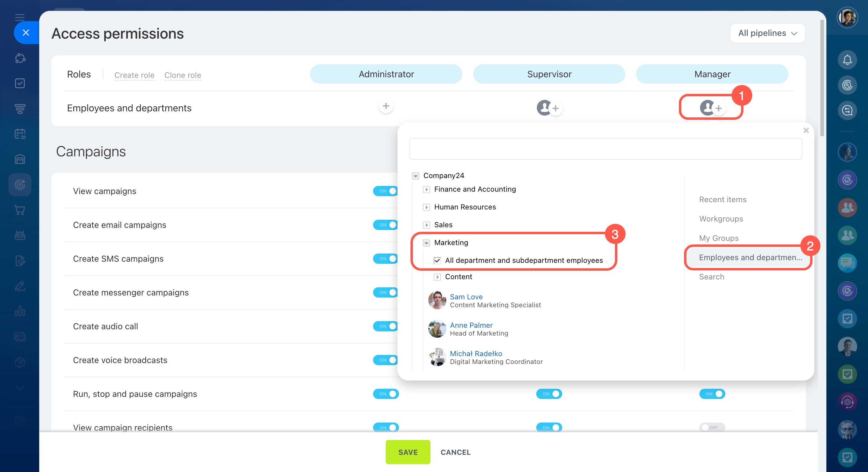Screen dimensions: 868x472
Task: Toggle Create email campaigns for Administrator
Action: 386,225
